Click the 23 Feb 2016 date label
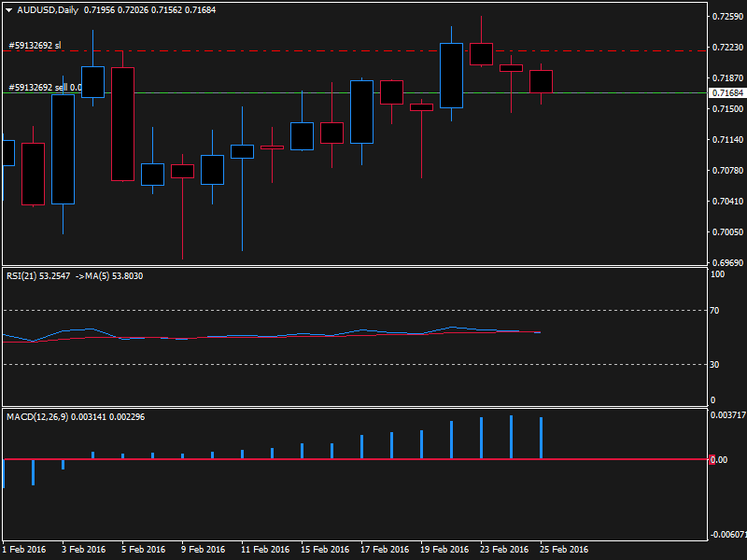 (x=504, y=550)
